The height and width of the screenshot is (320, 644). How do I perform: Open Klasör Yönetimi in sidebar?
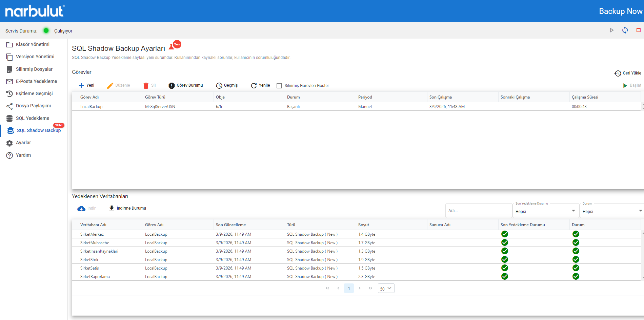(33, 44)
